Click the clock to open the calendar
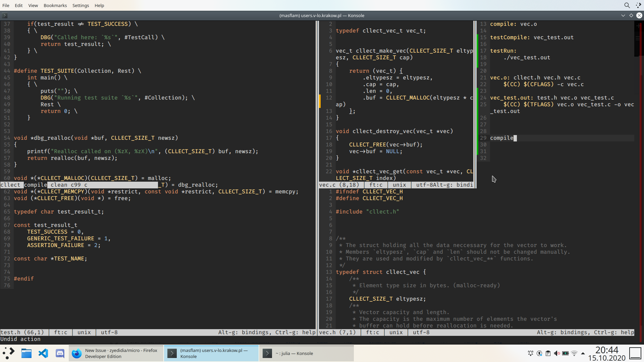 (606, 353)
